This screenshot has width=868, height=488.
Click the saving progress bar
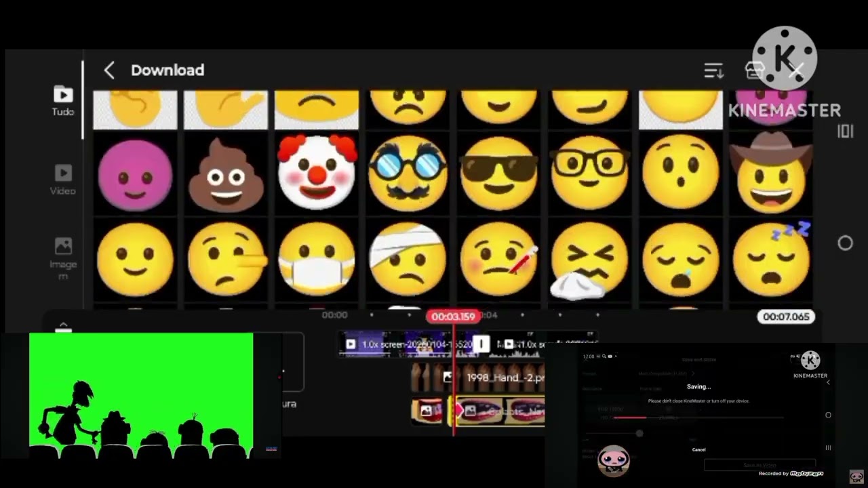698,418
